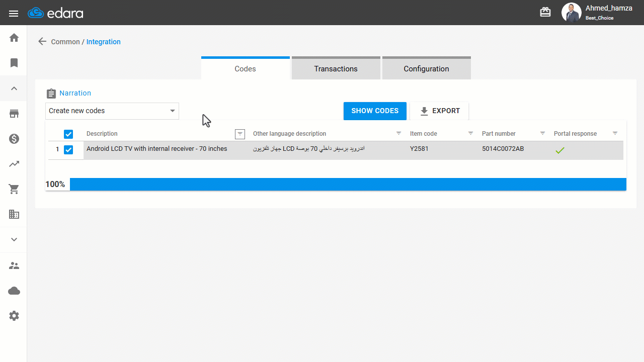
Task: Sort by Other language description header
Action: coord(289,134)
